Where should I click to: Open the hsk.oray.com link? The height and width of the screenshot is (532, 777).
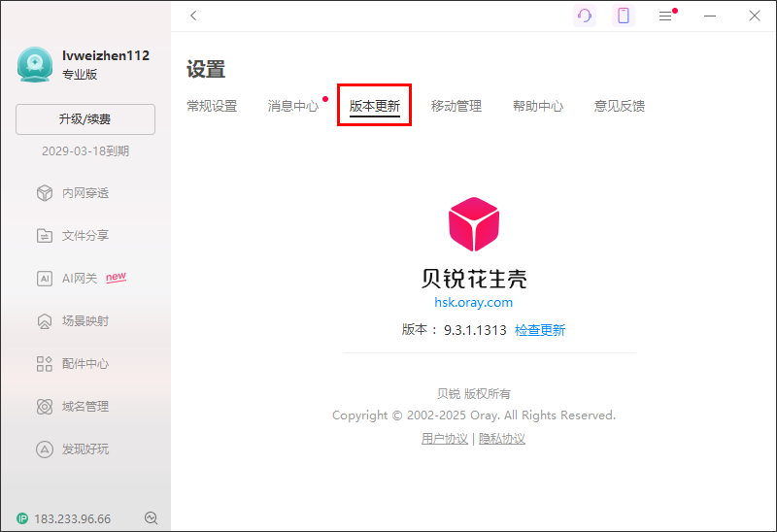(x=473, y=302)
